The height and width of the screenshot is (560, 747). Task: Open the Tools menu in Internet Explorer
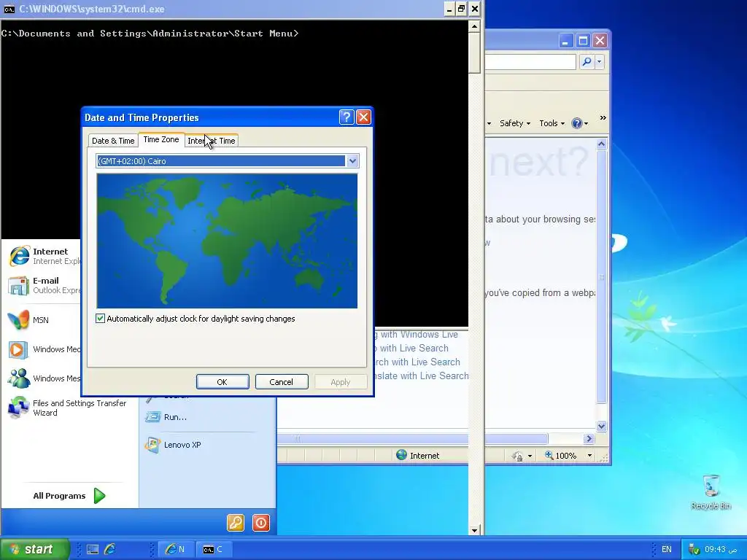[551, 123]
